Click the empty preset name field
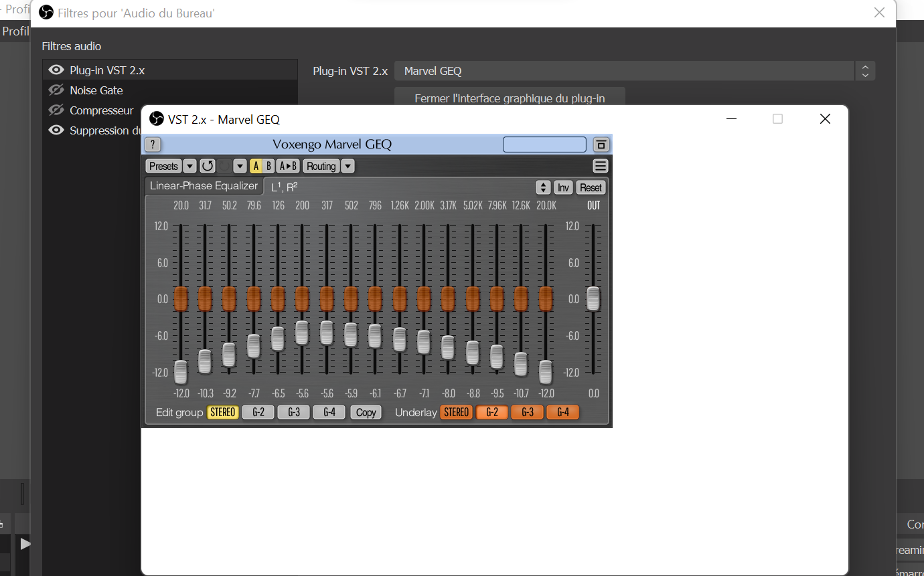This screenshot has width=924, height=576. [x=544, y=145]
